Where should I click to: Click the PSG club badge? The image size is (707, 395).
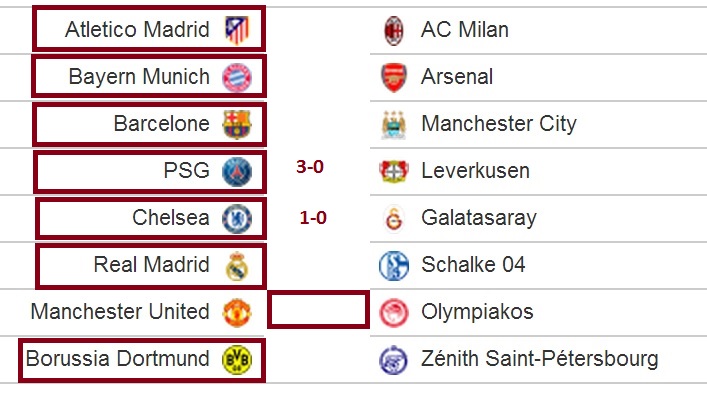point(237,172)
